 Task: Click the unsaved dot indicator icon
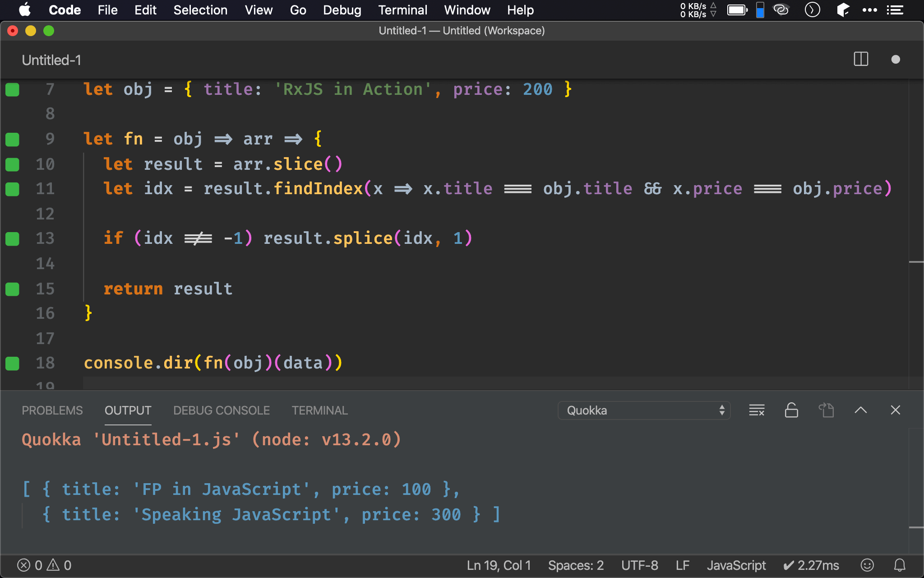click(x=896, y=59)
